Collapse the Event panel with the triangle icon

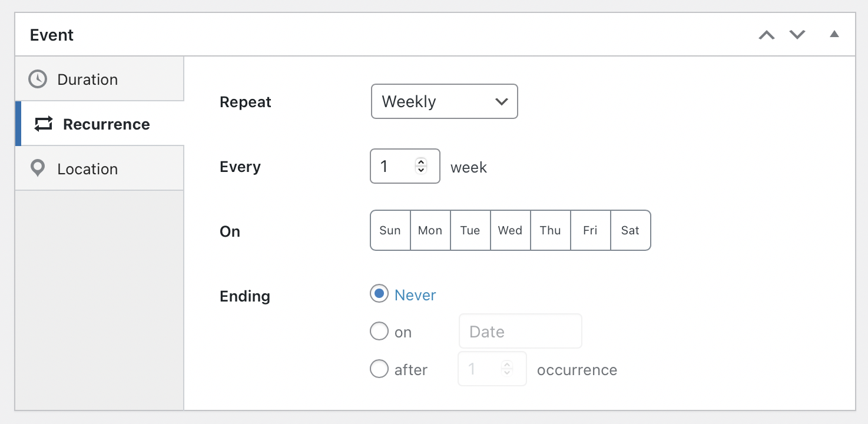(x=834, y=34)
